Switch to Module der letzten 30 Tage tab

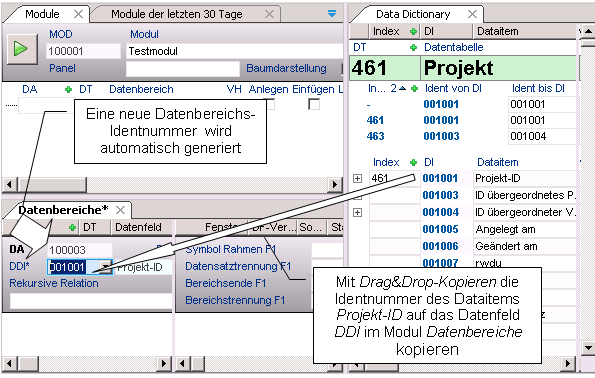pos(176,14)
